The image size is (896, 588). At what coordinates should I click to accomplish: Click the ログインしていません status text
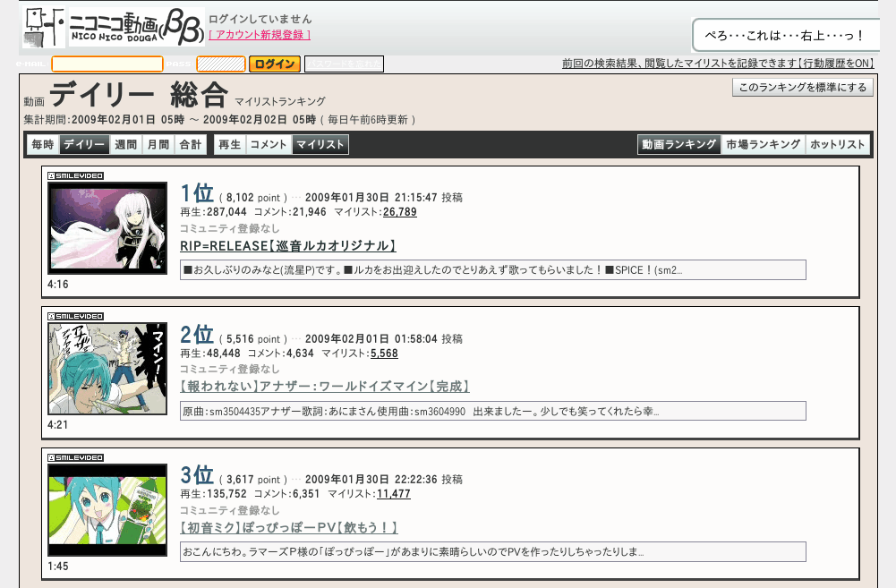260,20
